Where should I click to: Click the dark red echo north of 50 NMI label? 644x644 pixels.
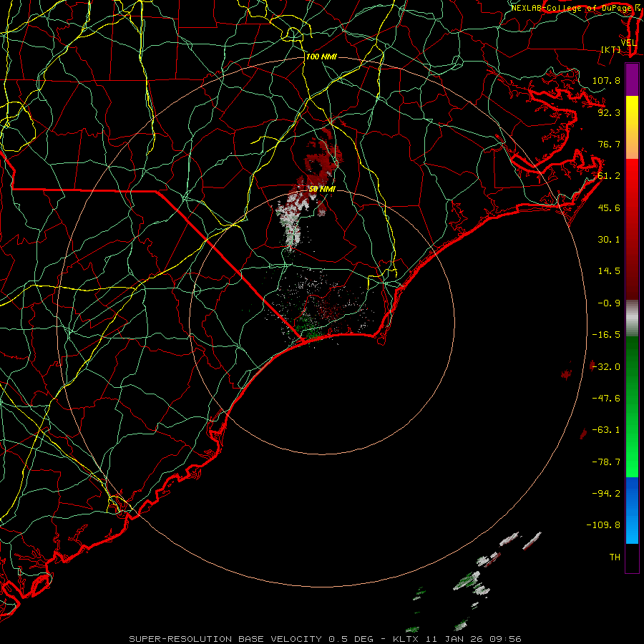pos(323,158)
